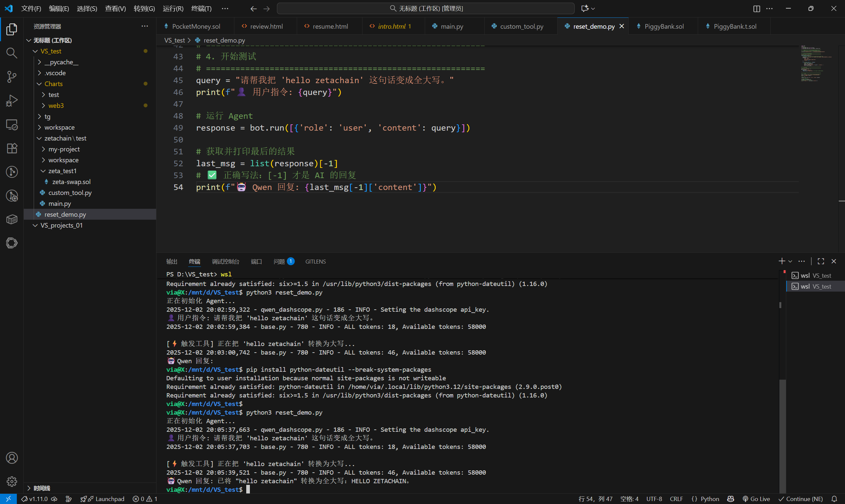Expand the __pycache__ folder
The height and width of the screenshot is (504, 845).
click(x=90, y=62)
